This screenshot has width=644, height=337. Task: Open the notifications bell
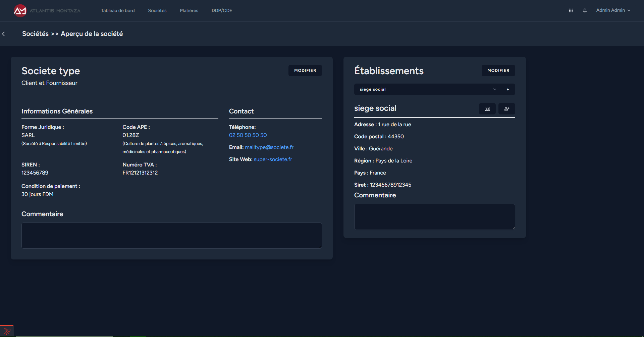tap(585, 10)
